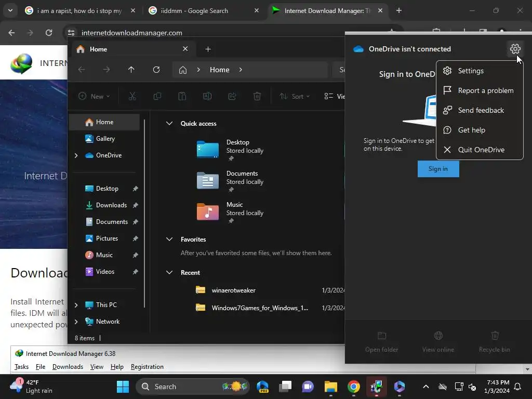The width and height of the screenshot is (532, 399).
Task: Open IDM Registration menu
Action: [x=147, y=367]
